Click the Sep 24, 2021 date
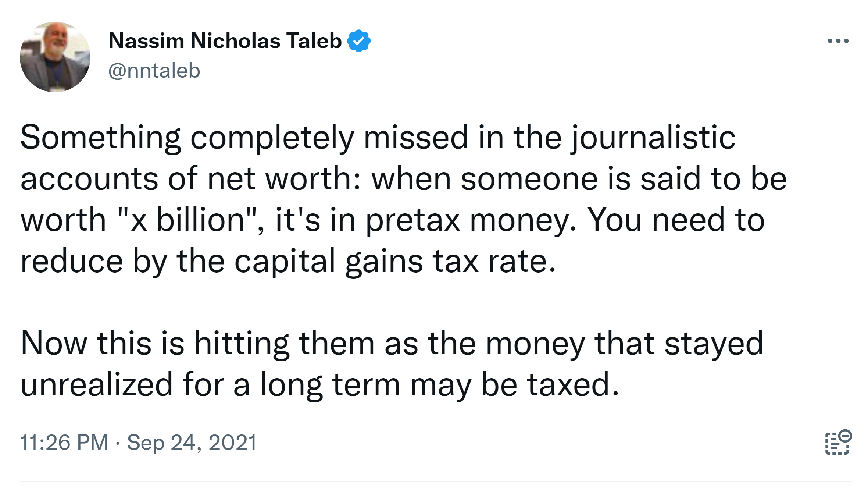This screenshot has width=868, height=497. click(x=192, y=442)
